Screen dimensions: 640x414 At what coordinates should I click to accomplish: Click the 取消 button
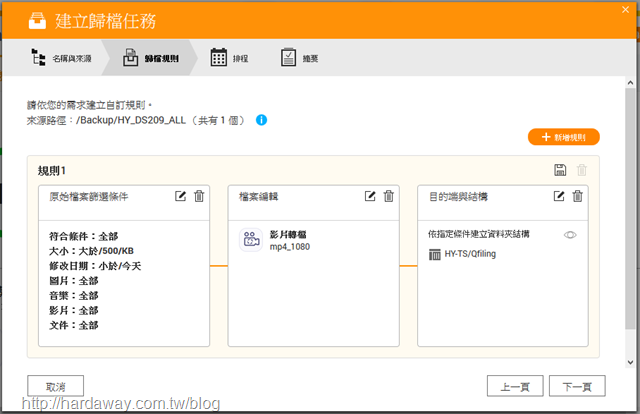click(56, 386)
